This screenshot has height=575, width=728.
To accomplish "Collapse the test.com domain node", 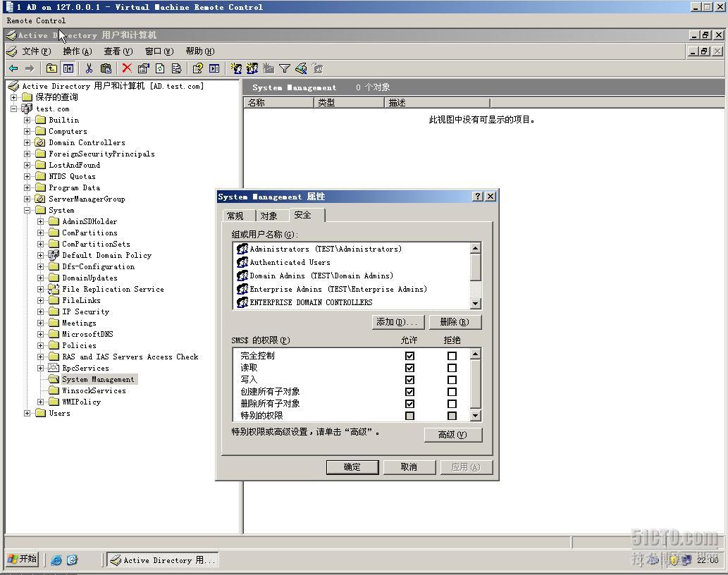I will click(14, 109).
